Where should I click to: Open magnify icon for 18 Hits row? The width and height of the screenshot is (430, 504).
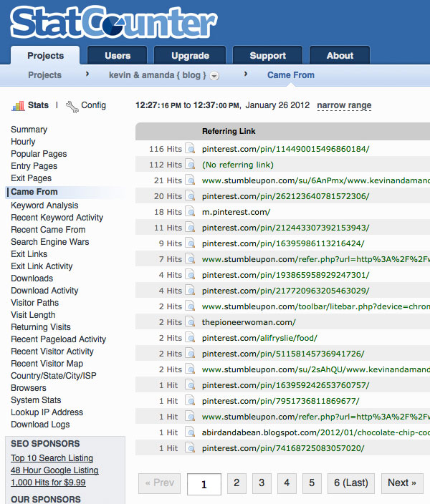[x=190, y=212]
